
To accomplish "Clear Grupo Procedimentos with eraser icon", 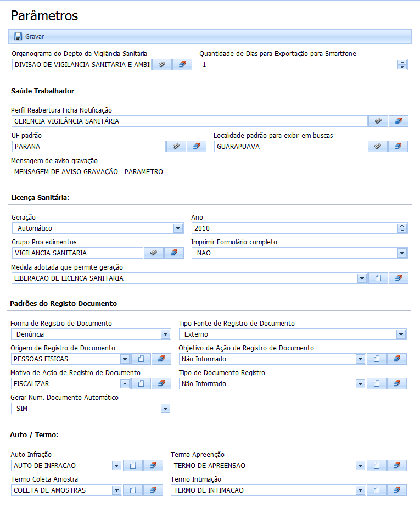I will [174, 253].
